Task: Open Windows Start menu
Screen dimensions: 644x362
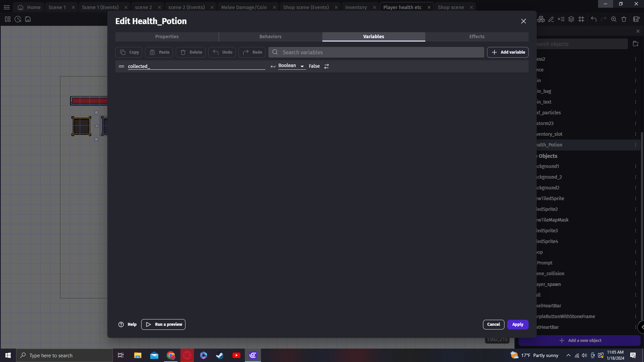Action: click(8, 355)
